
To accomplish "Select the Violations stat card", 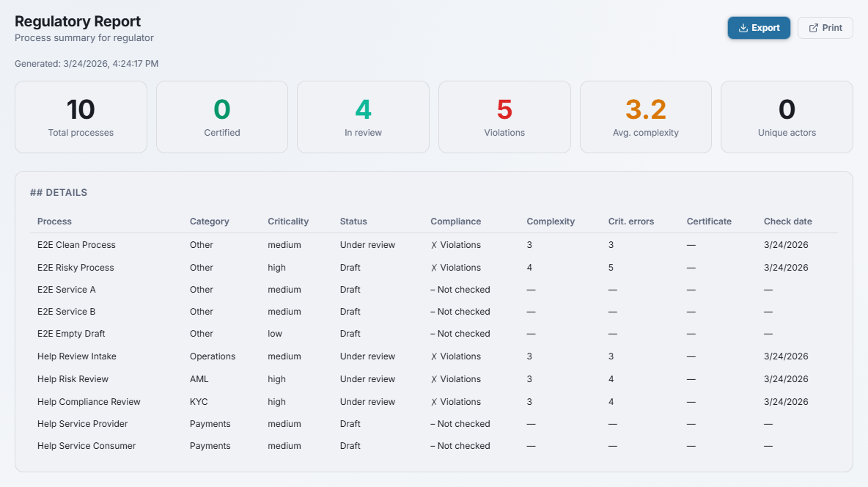I will click(504, 117).
